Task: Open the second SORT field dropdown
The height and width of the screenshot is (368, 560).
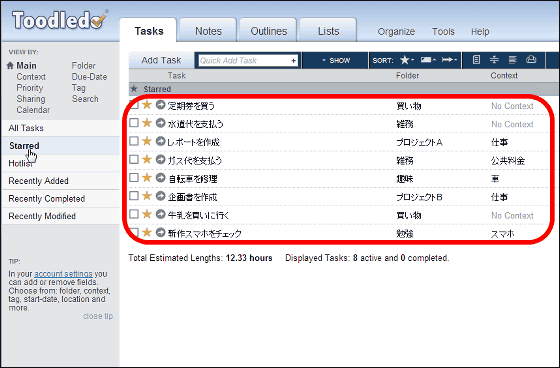Action: tap(428, 60)
